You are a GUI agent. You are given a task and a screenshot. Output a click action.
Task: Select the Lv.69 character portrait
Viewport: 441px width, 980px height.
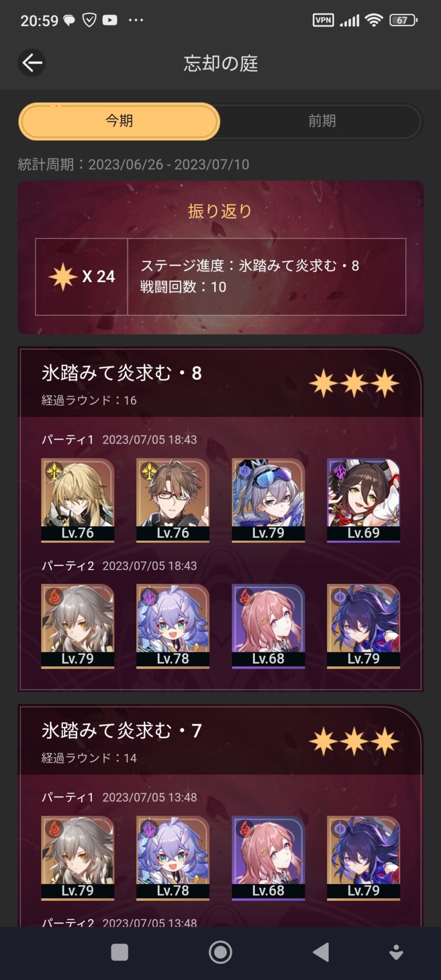click(363, 500)
